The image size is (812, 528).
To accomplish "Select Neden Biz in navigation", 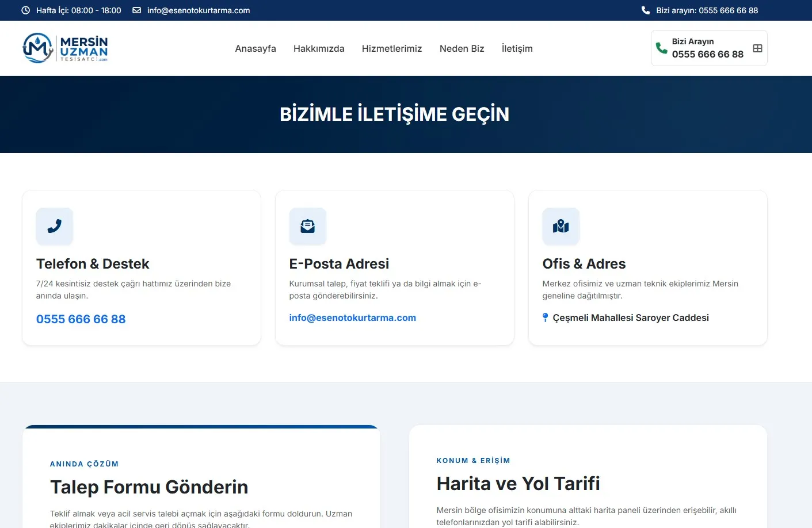I will (462, 48).
